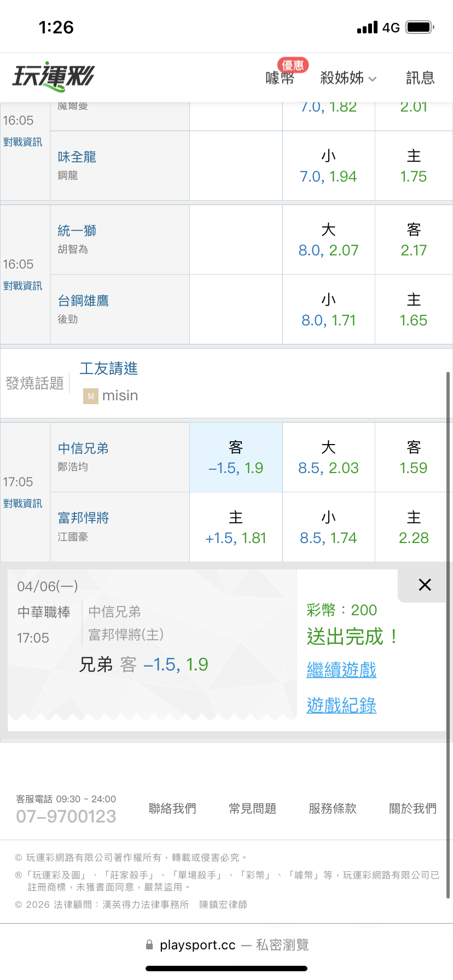Image resolution: width=453 pixels, height=980 pixels.
Task: Tap the lock icon beside playsport.cc
Action: (x=149, y=945)
